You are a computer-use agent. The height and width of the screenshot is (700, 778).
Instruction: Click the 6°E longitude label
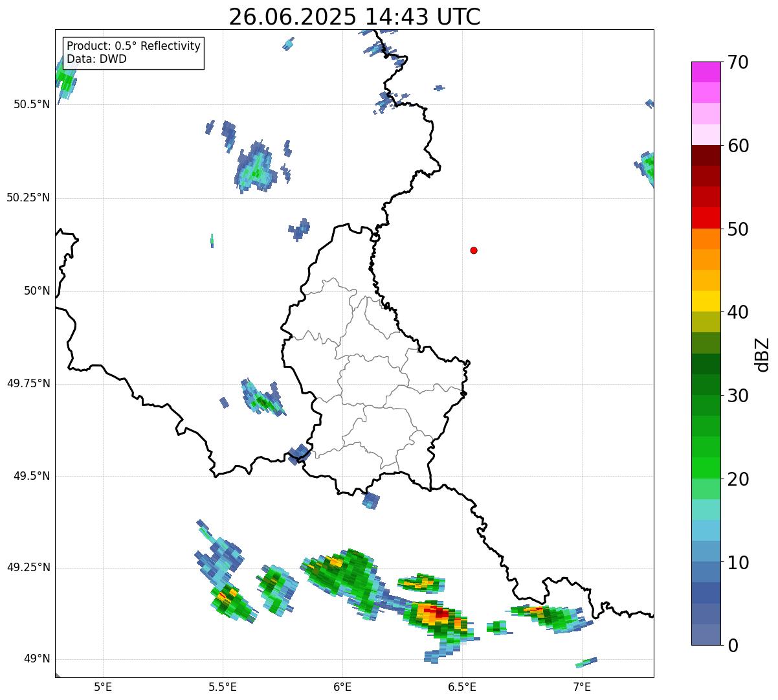click(x=342, y=687)
